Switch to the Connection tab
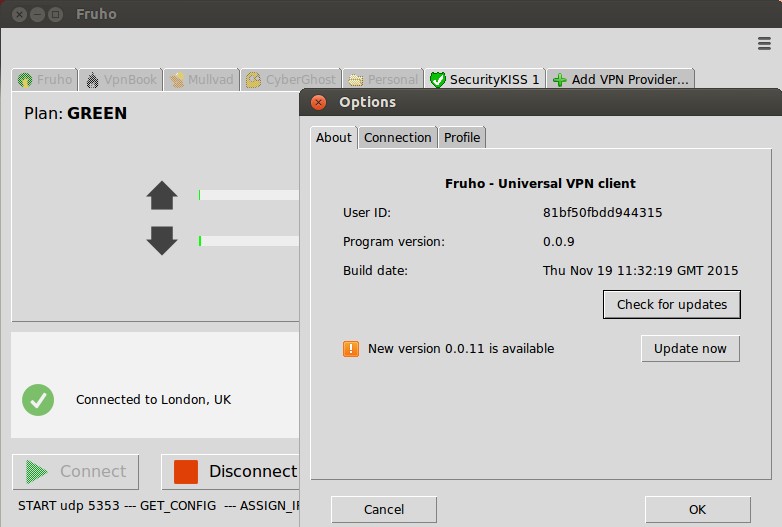Screen dimensions: 782x527 click(x=397, y=138)
